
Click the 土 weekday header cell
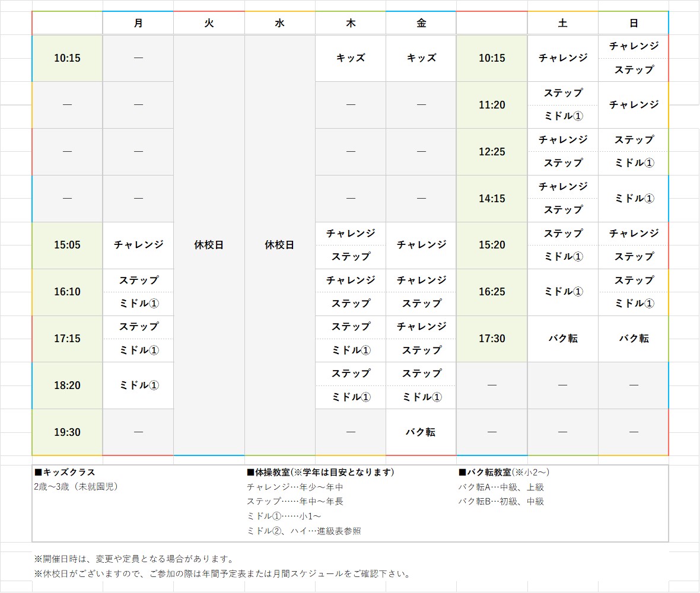point(562,23)
